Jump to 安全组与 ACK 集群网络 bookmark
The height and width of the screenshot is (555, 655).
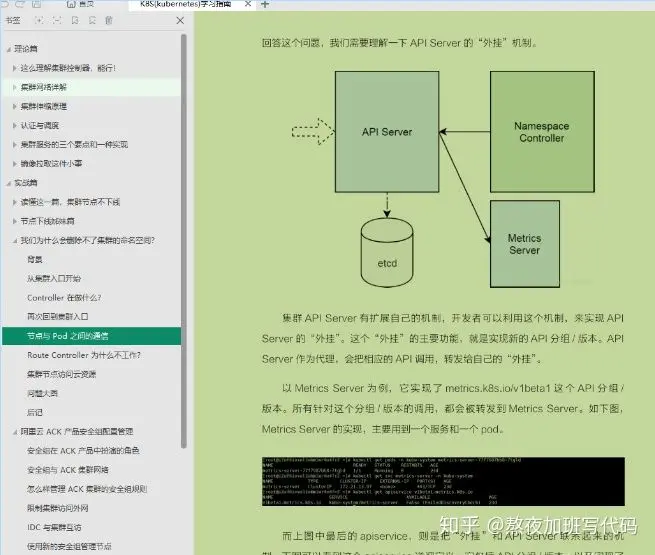coord(68,470)
